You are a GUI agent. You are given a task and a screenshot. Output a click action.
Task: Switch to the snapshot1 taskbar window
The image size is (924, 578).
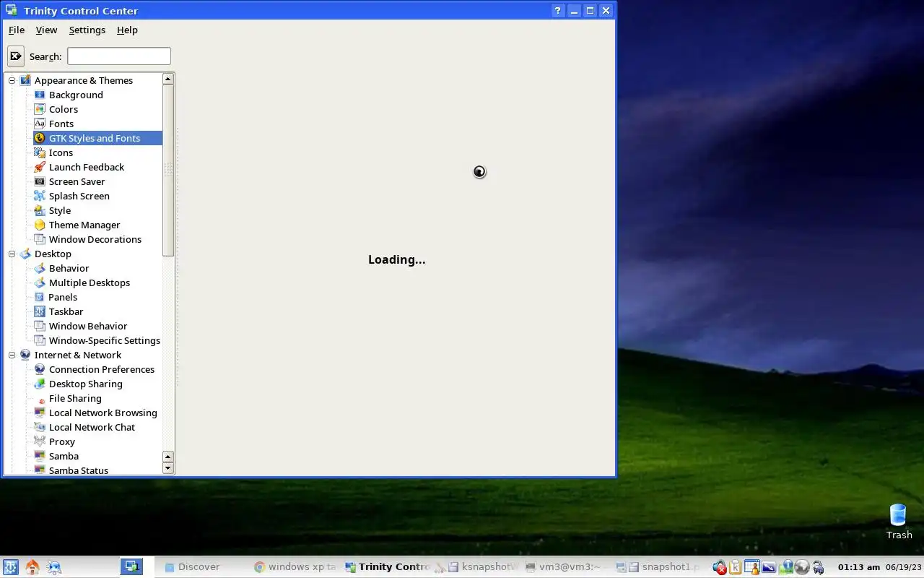click(662, 567)
